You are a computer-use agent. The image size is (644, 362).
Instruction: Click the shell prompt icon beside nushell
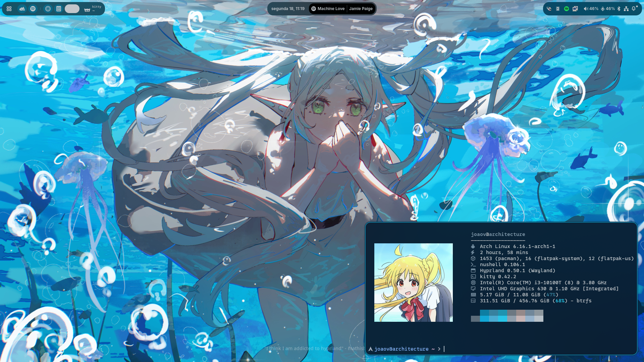coord(473,264)
